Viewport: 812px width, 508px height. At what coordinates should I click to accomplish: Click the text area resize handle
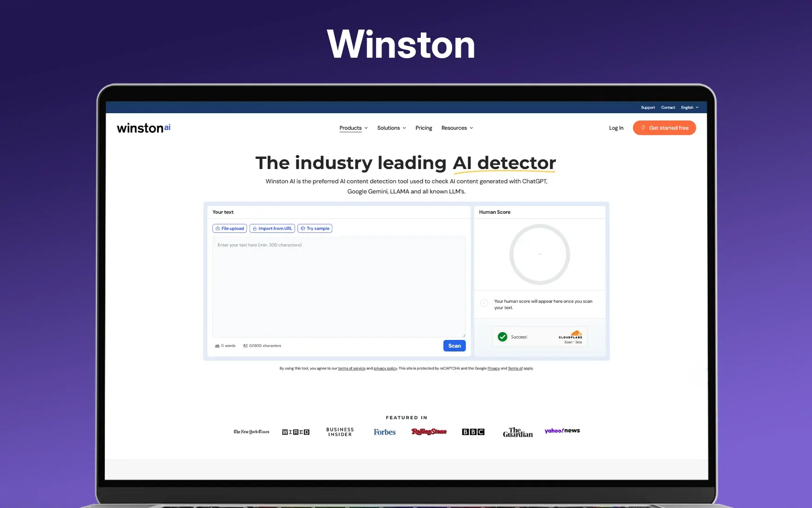pyautogui.click(x=464, y=335)
